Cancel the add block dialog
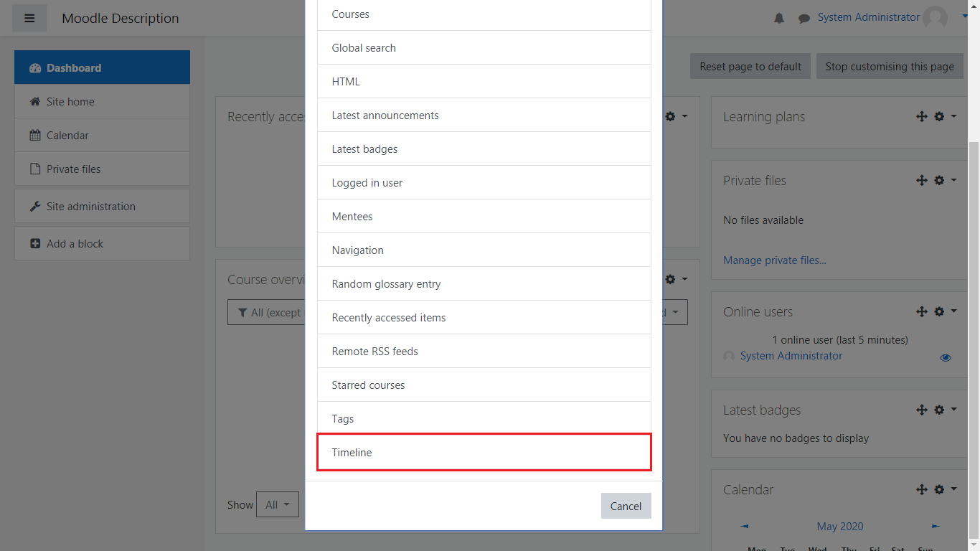 pos(626,506)
